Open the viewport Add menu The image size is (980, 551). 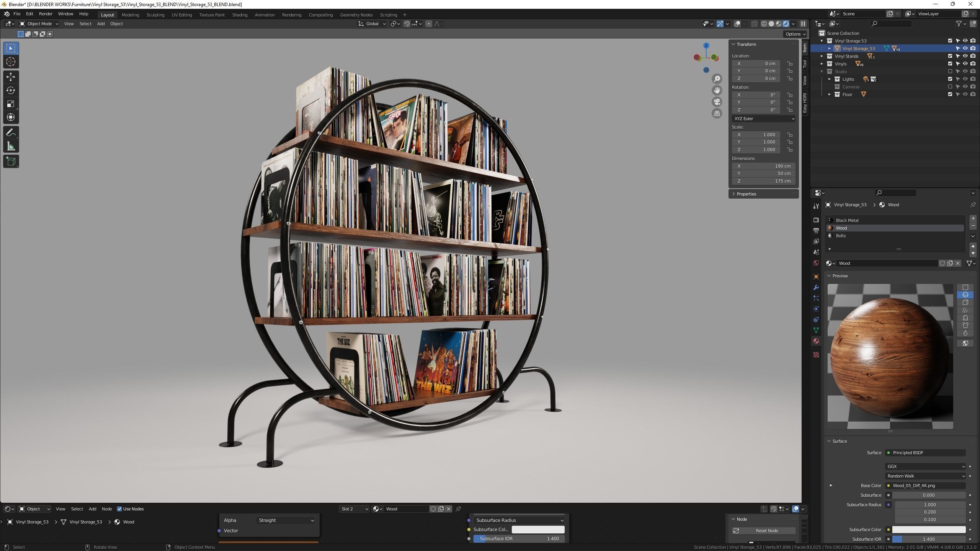101,24
